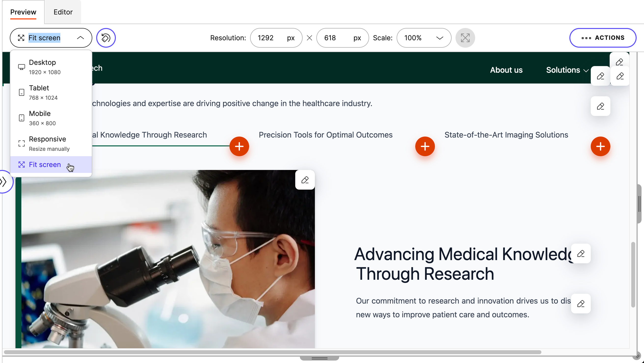This screenshot has height=363, width=644.
Task: Switch to the Editor tab
Action: coord(63,12)
